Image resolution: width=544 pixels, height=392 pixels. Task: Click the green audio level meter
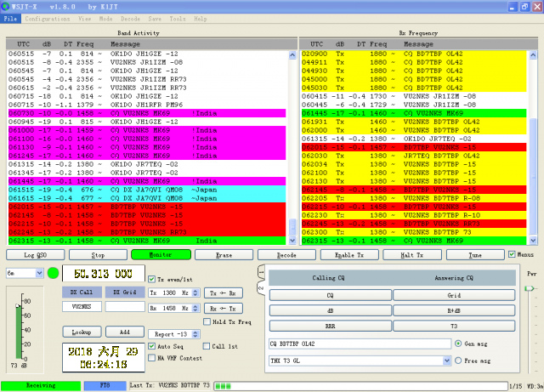[19, 332]
